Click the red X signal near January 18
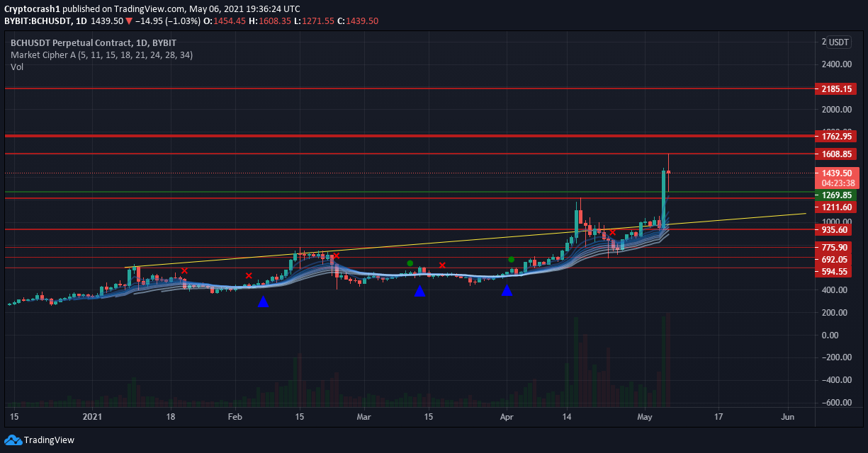Image resolution: width=868 pixels, height=453 pixels. click(x=184, y=270)
